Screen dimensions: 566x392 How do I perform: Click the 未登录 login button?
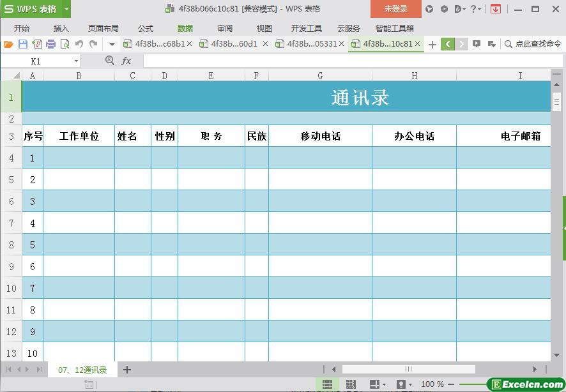pyautogui.click(x=395, y=9)
